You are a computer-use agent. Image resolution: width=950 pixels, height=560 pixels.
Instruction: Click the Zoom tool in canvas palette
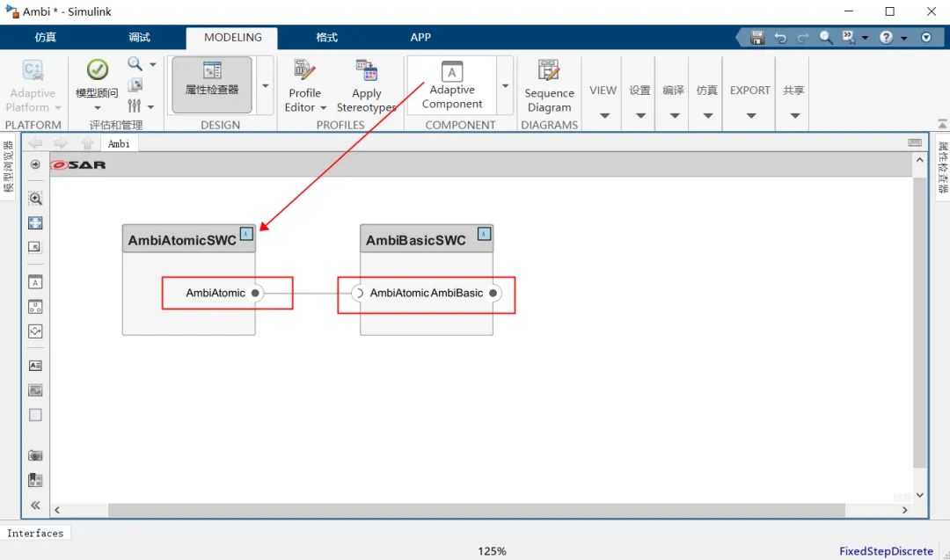point(35,199)
